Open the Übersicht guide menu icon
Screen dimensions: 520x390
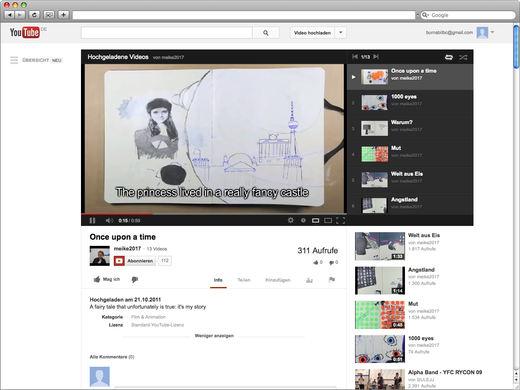click(x=14, y=60)
